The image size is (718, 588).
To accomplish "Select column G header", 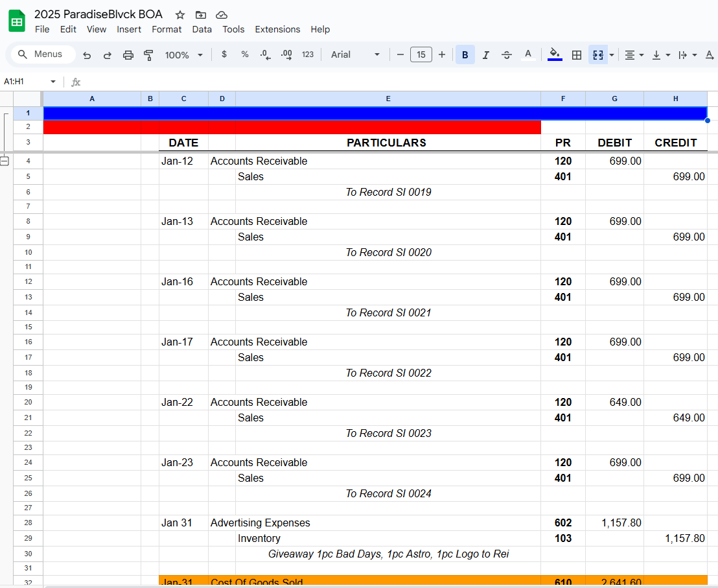I will pos(614,99).
